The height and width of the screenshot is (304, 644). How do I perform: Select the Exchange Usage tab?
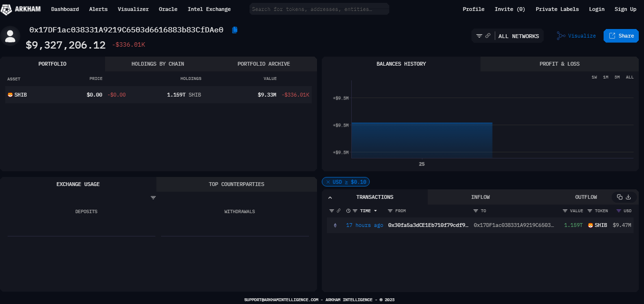click(78, 184)
